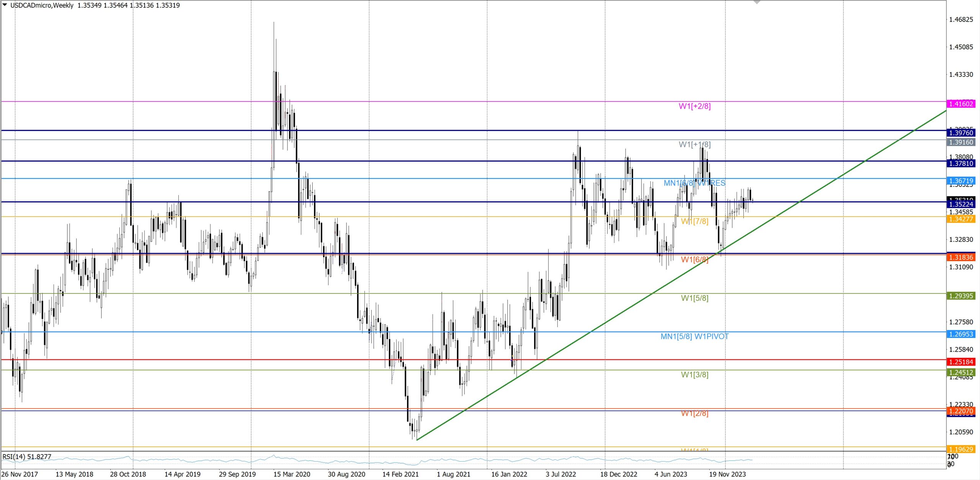Screen dimensions: 980x480
Task: Click the 15 Mar 2020 date label
Action: [x=292, y=474]
